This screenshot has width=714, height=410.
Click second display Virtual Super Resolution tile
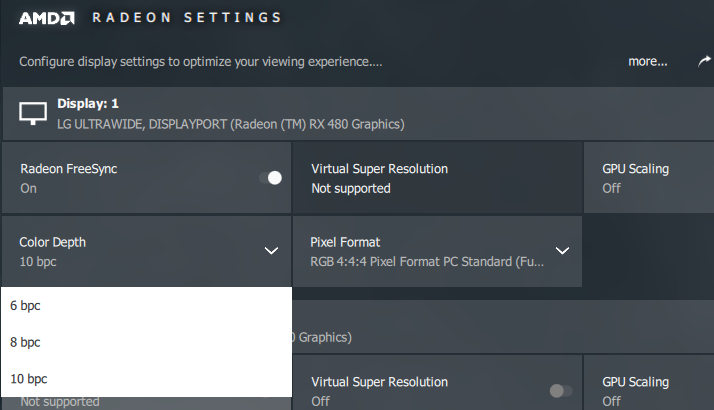coord(437,383)
